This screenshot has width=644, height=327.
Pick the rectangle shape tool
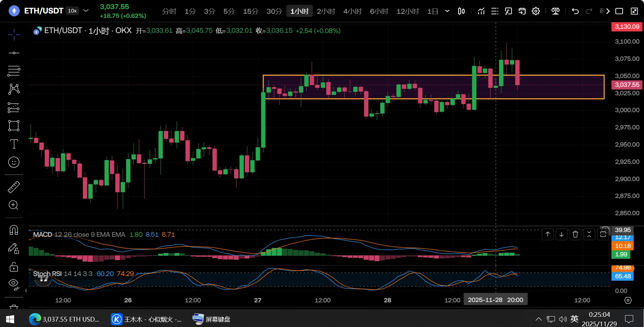click(x=14, y=126)
